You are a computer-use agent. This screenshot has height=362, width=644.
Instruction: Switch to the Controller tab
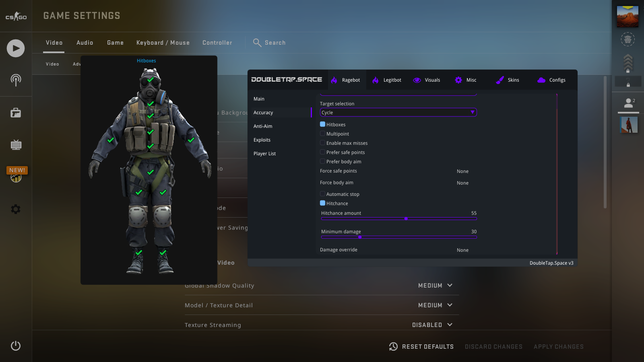[217, 43]
